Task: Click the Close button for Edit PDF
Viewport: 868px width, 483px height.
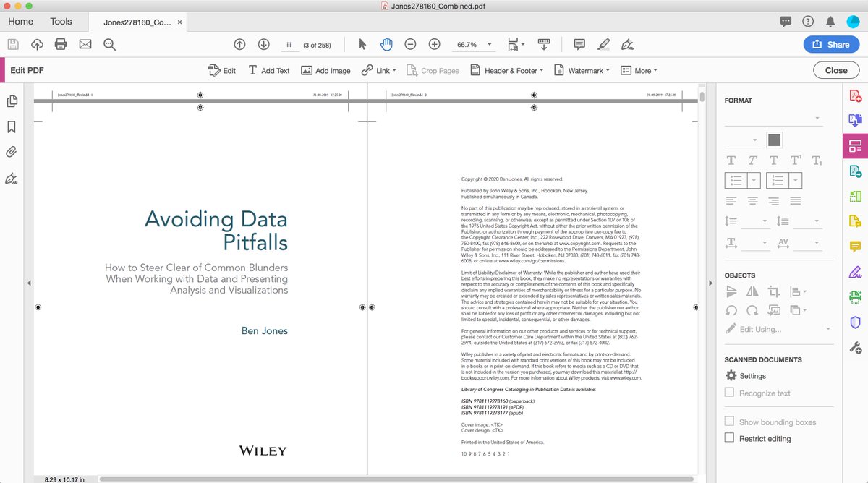Action: click(x=836, y=70)
